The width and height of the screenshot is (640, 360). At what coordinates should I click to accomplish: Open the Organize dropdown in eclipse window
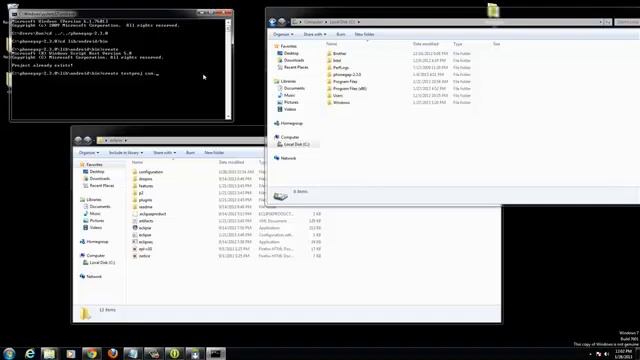point(89,153)
